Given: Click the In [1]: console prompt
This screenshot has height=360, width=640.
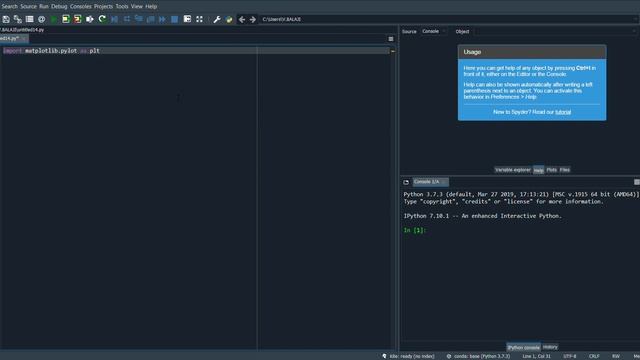Looking at the screenshot, I should pyautogui.click(x=415, y=230).
